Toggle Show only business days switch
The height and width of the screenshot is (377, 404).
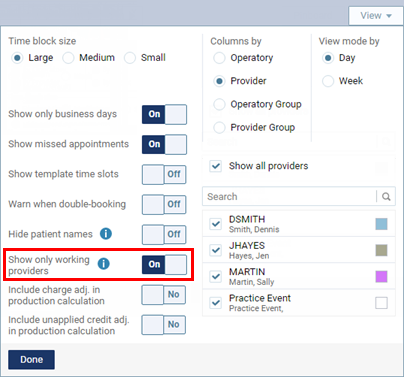pos(164,114)
